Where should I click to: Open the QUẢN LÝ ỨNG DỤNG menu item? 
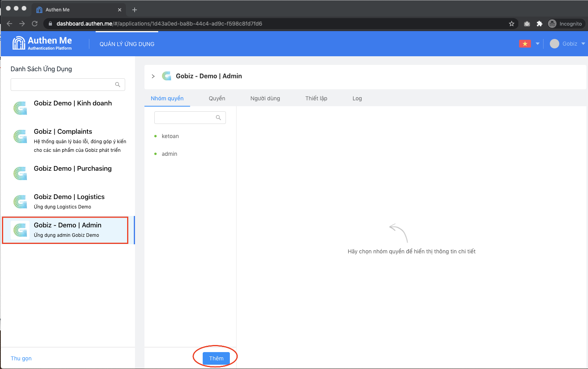(127, 44)
